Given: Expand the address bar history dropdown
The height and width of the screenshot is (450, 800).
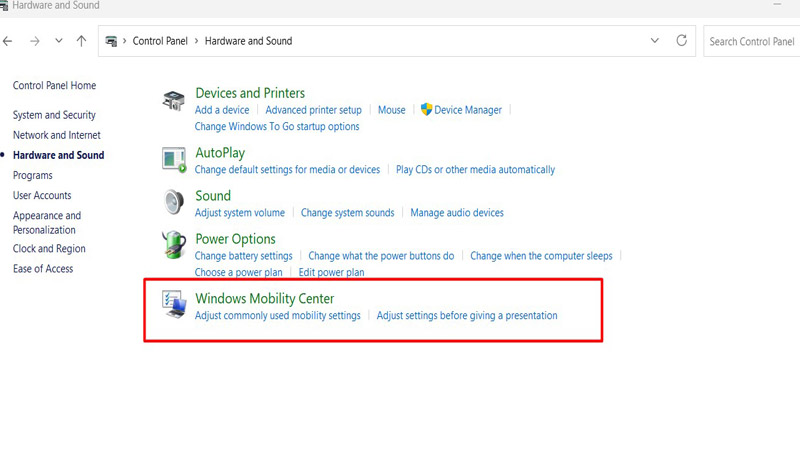Looking at the screenshot, I should pyautogui.click(x=655, y=41).
